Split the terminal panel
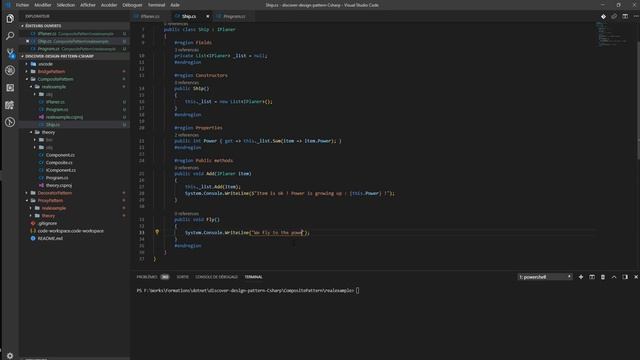 point(592,277)
